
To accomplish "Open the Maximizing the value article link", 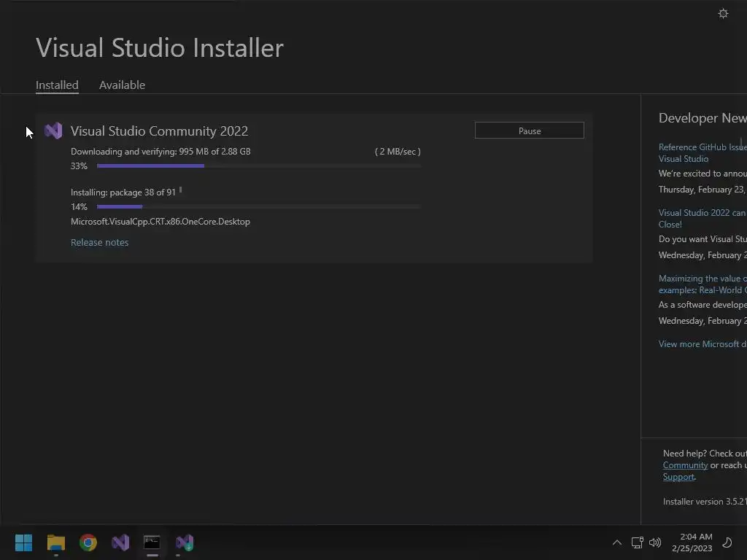I will pyautogui.click(x=703, y=284).
